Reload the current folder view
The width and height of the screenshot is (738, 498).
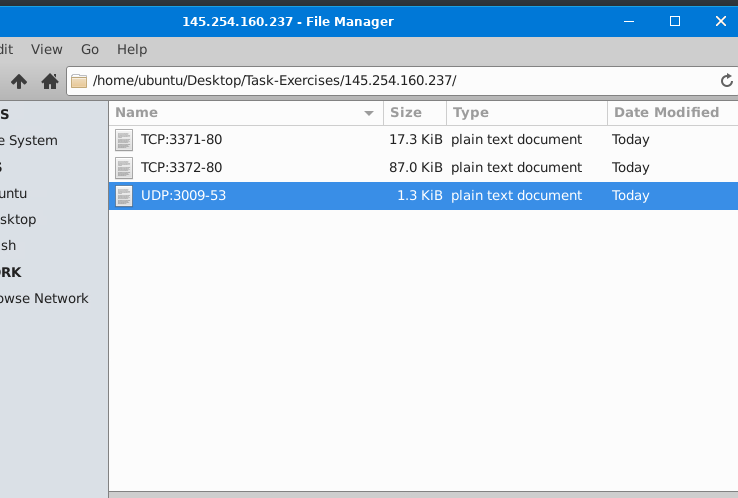(727, 80)
